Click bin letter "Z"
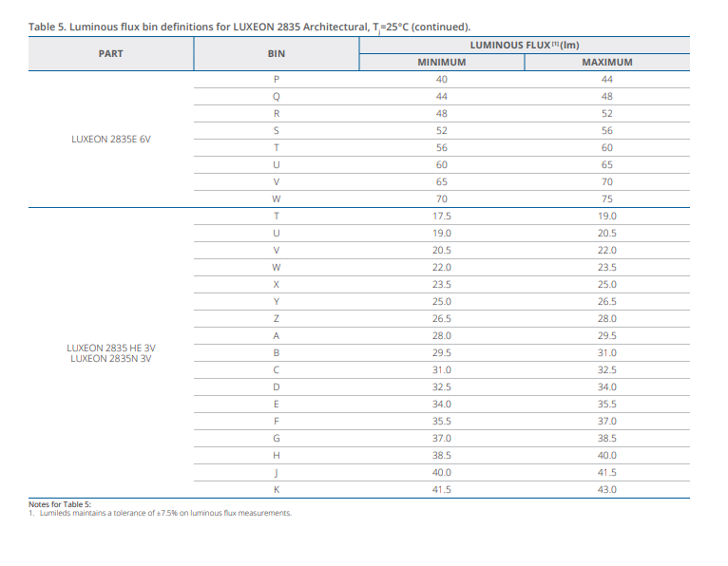728x566 pixels. tap(277, 319)
